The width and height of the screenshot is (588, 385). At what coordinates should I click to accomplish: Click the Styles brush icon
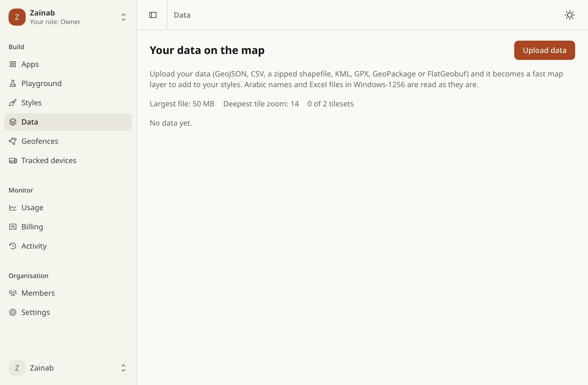click(13, 103)
